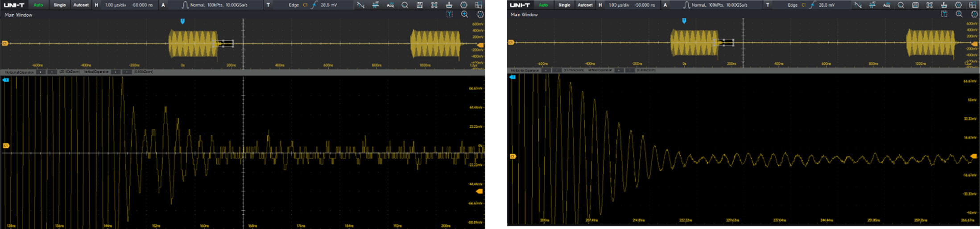
Task: Click the UNI-T logo menu in the left window
Action: tap(14, 5)
